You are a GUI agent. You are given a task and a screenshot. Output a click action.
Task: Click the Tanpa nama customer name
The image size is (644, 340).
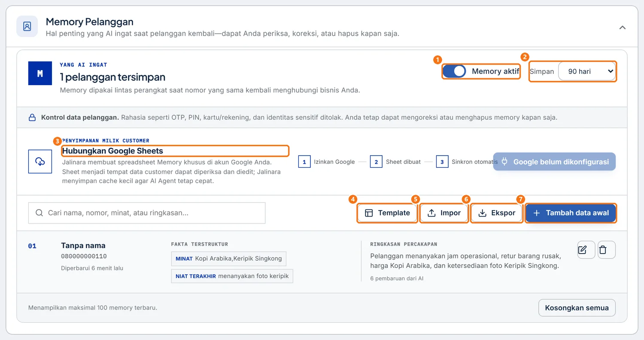(x=83, y=245)
